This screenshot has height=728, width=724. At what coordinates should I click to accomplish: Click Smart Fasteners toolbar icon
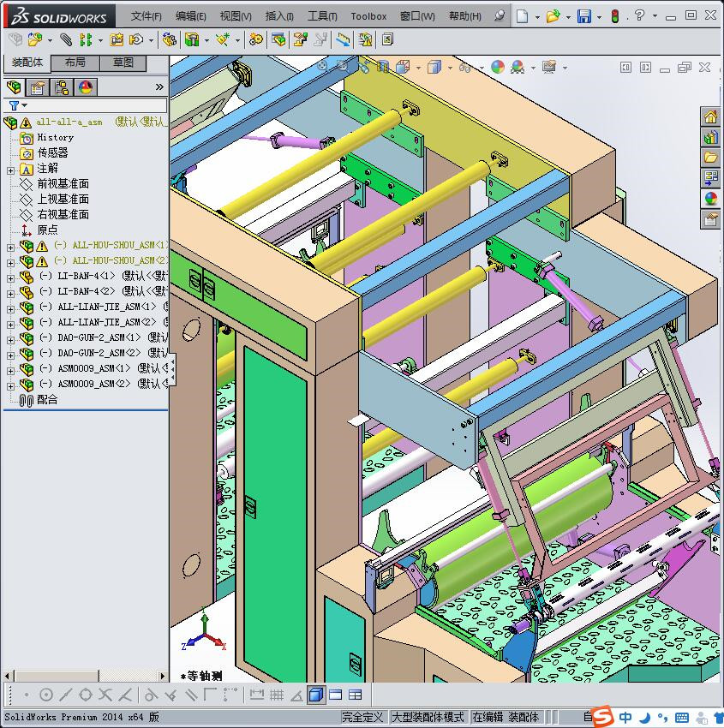coord(117,40)
